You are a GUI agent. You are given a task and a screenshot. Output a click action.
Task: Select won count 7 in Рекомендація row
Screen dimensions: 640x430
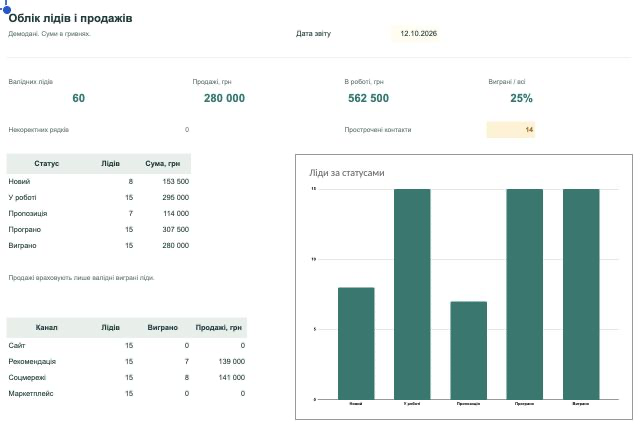(x=187, y=362)
